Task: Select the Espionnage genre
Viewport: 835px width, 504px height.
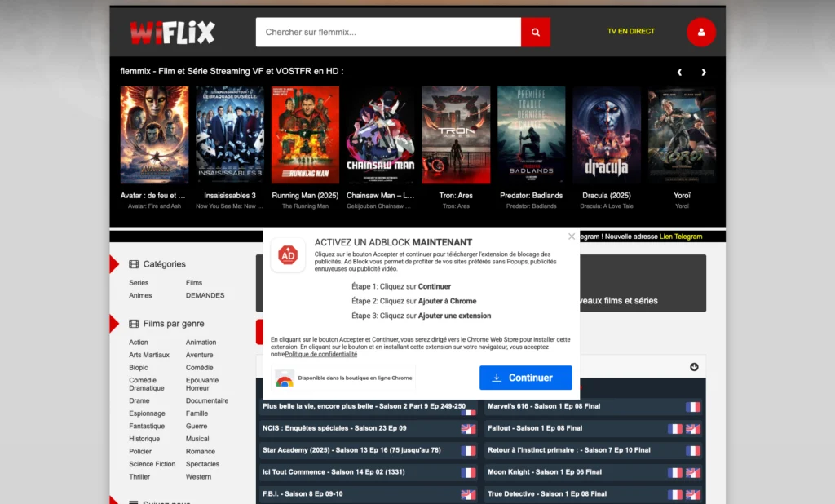Action: coord(147,414)
